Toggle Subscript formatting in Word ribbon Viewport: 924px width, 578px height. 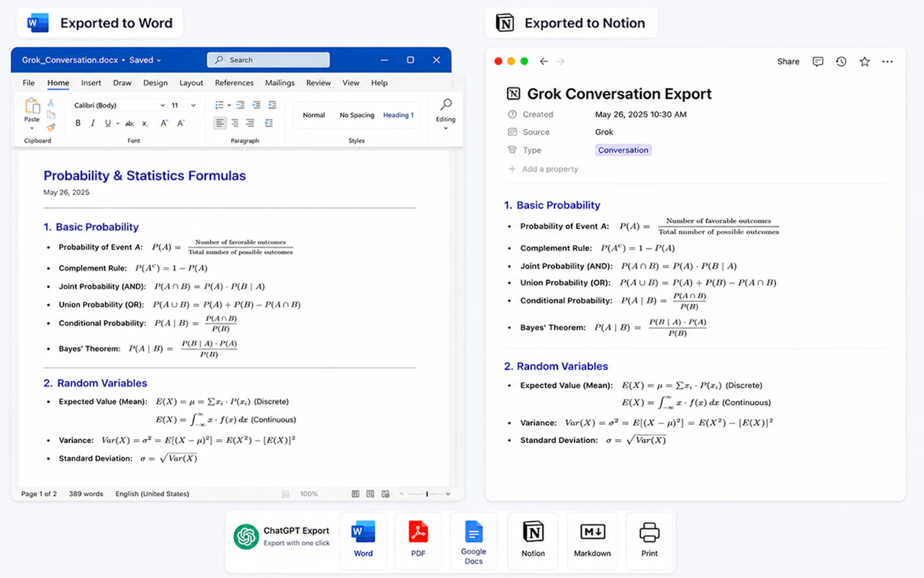pos(146,123)
